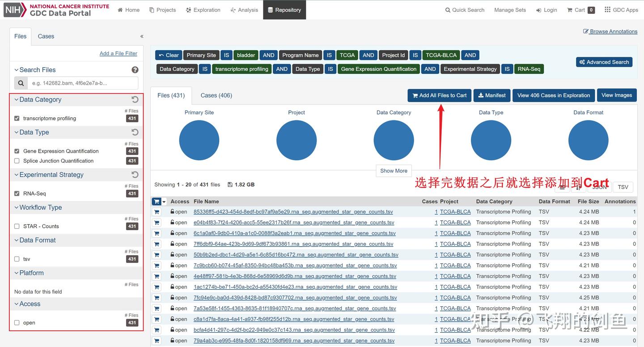Viewport: 644px width, 347px height.
Task: Add first file 85336ff5 to cart icon
Action: click(157, 212)
